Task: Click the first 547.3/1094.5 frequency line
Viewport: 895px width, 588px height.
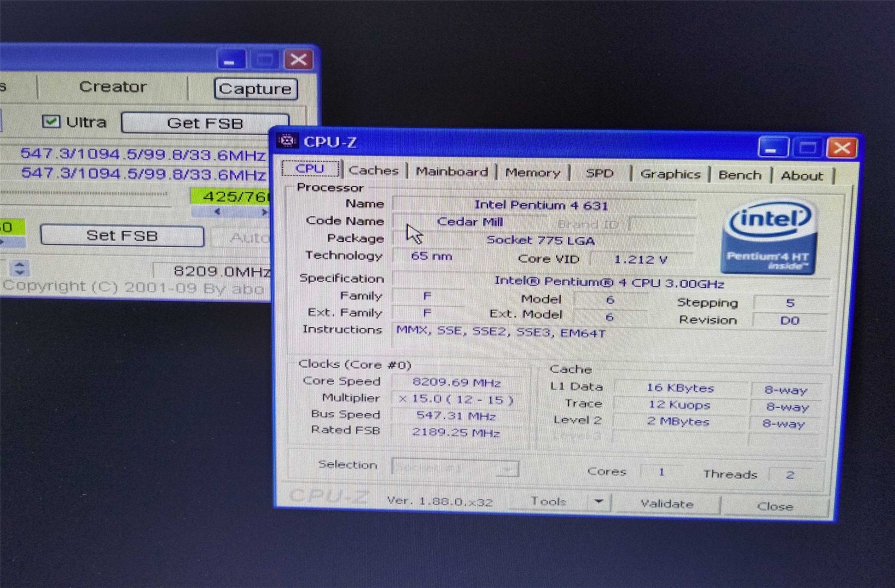Action: pyautogui.click(x=143, y=154)
